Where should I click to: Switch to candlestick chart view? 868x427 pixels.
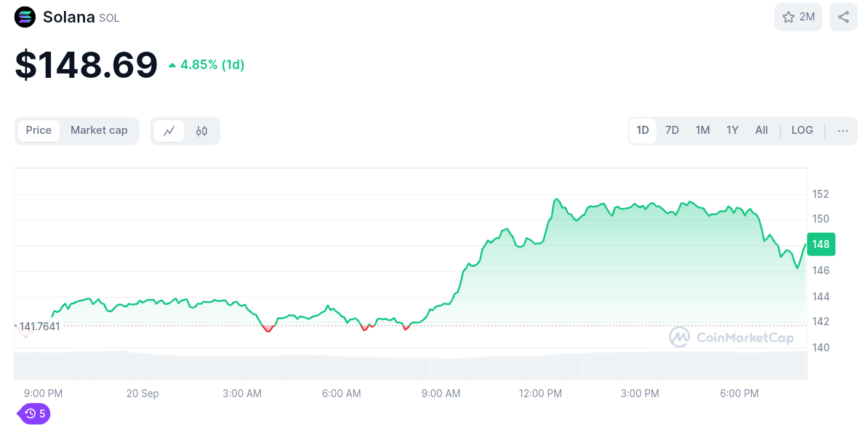click(x=201, y=131)
